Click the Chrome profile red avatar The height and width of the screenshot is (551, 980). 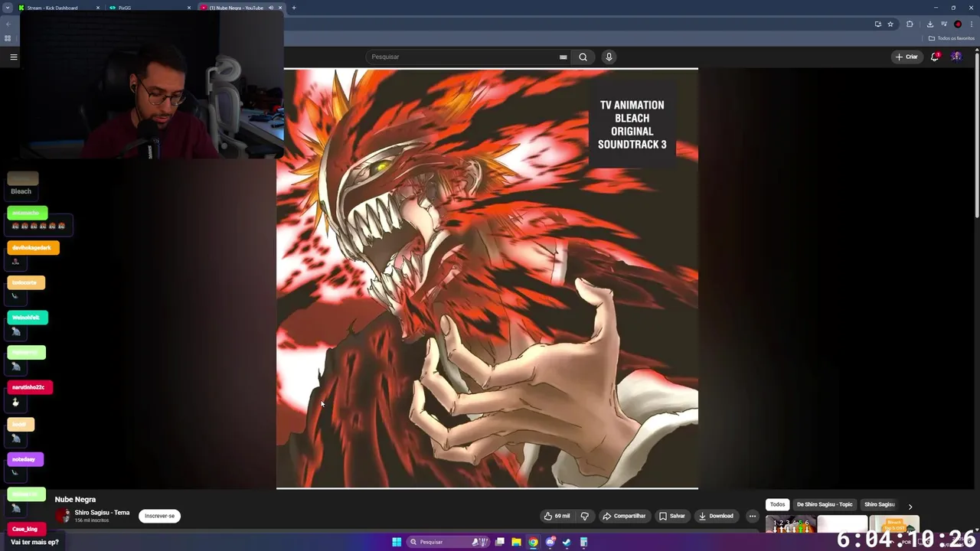958,24
